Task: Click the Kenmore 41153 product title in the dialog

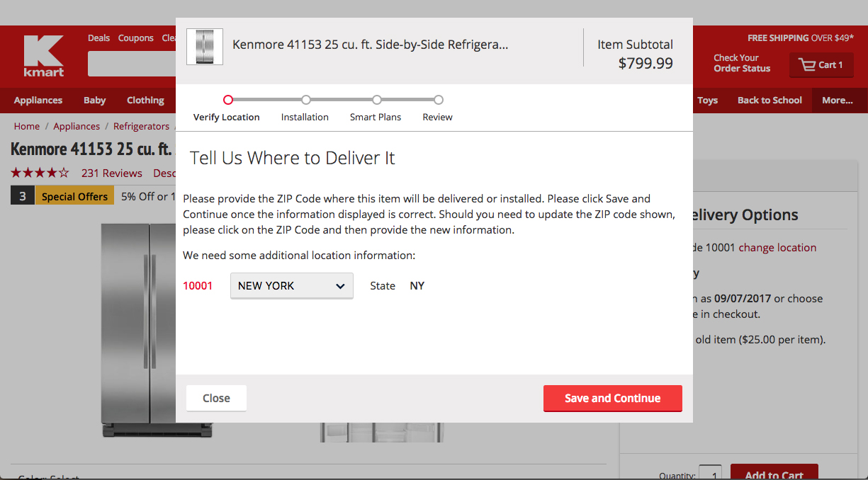Action: 371,45
